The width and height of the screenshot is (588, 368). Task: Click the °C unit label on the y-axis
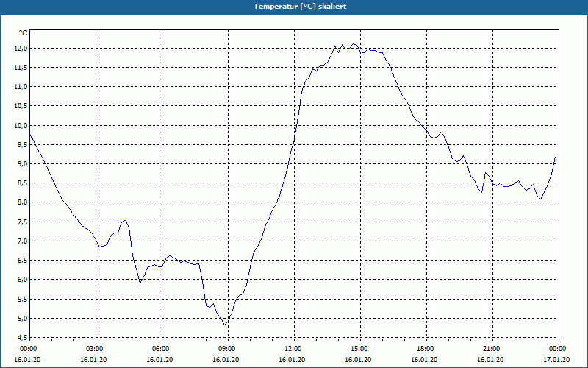click(24, 33)
